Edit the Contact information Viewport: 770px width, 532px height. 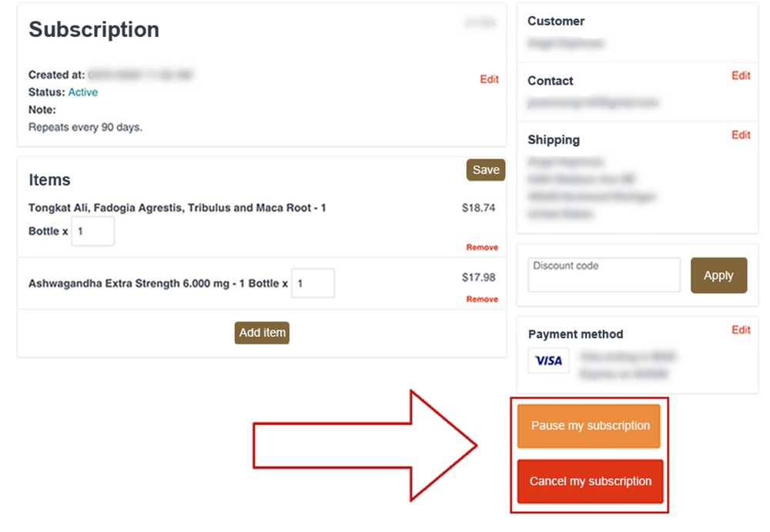pos(741,75)
